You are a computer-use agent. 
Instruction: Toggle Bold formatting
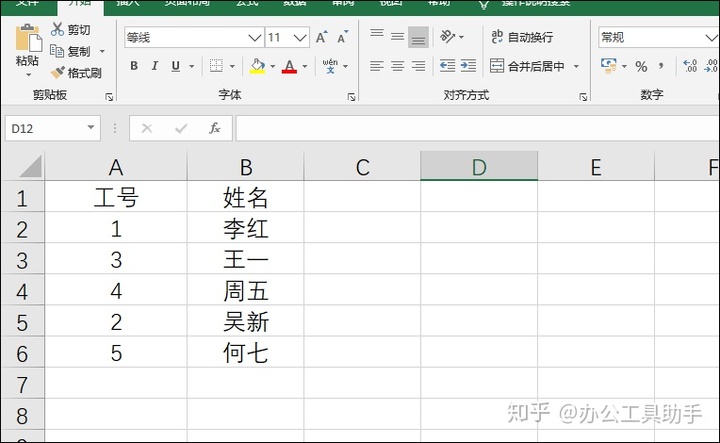click(x=134, y=66)
